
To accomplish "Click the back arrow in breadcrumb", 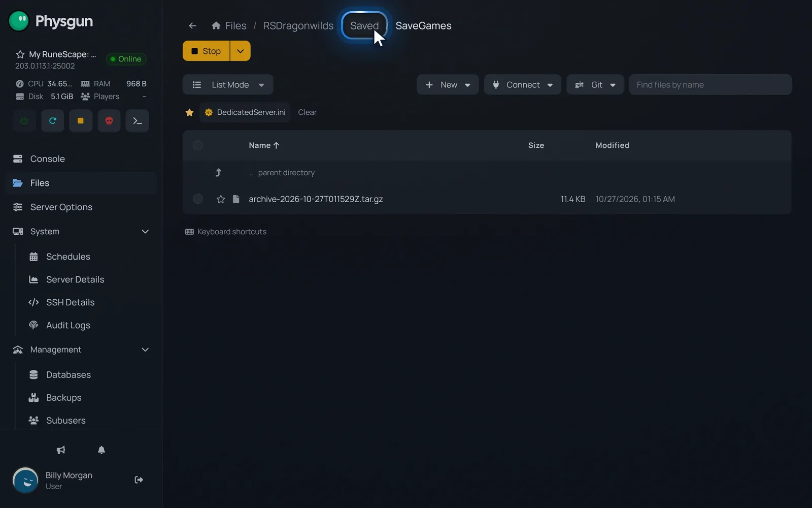I will pos(192,26).
